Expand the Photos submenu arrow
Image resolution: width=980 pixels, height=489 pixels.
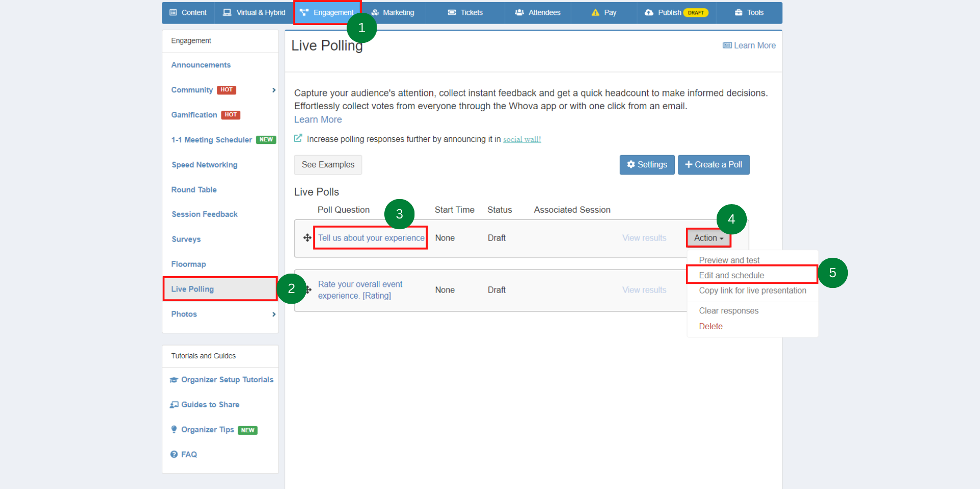coord(274,314)
